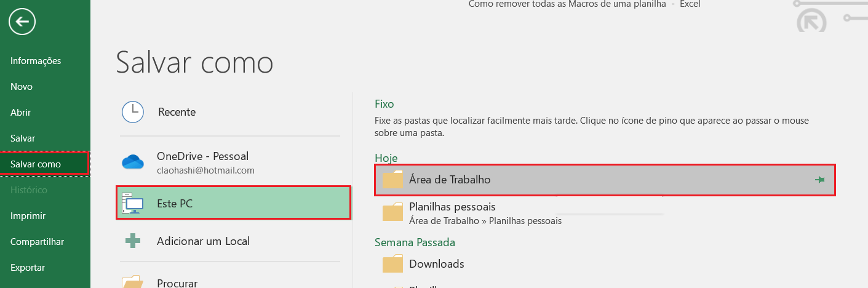Open the Planilhas pessoais folder

point(452,207)
